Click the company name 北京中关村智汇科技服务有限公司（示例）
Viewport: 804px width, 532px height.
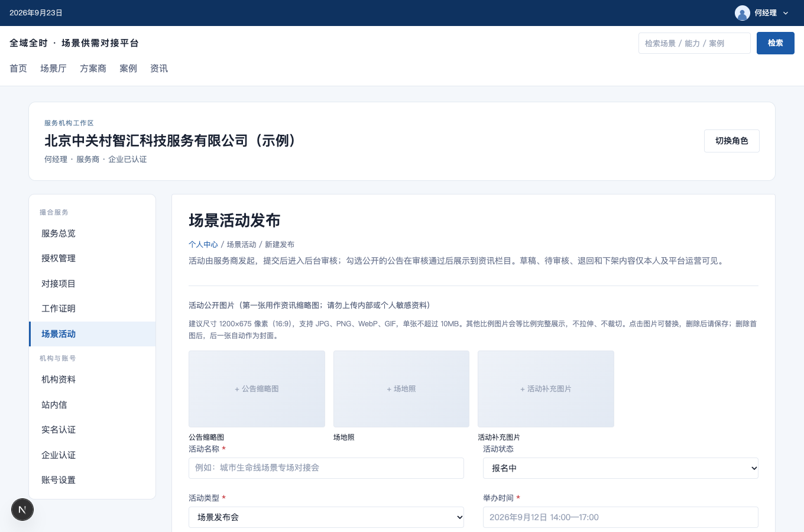(172, 141)
